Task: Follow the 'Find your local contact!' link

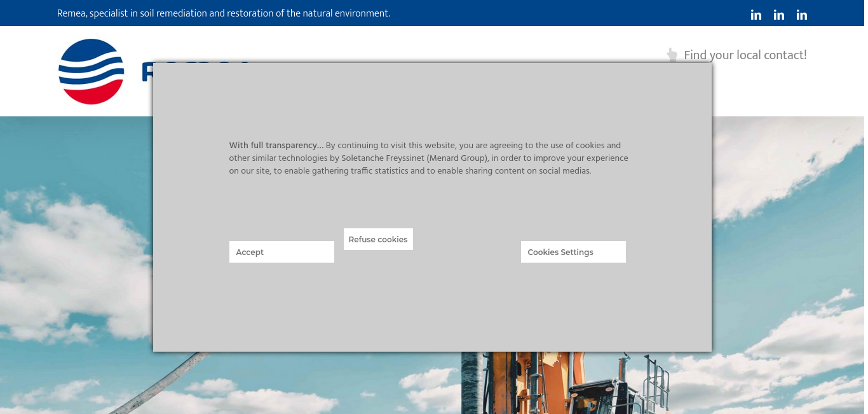Action: tap(745, 55)
